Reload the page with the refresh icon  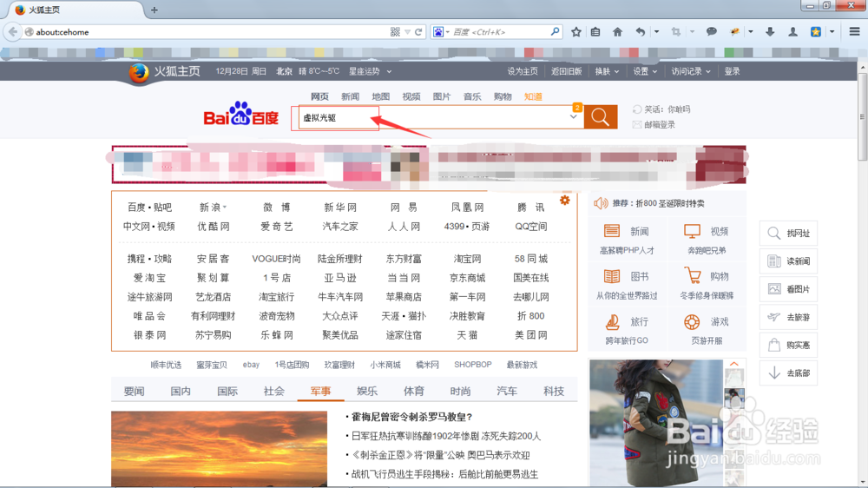click(x=418, y=32)
